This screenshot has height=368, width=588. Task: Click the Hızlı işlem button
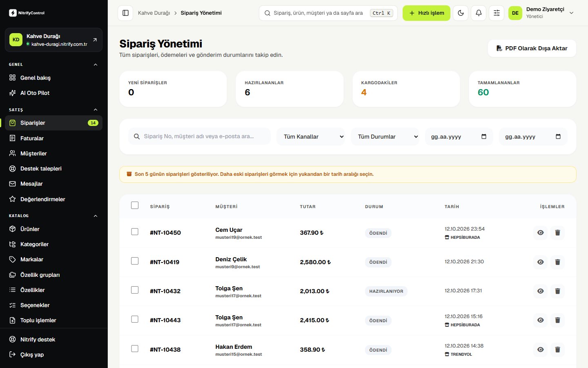pos(426,13)
